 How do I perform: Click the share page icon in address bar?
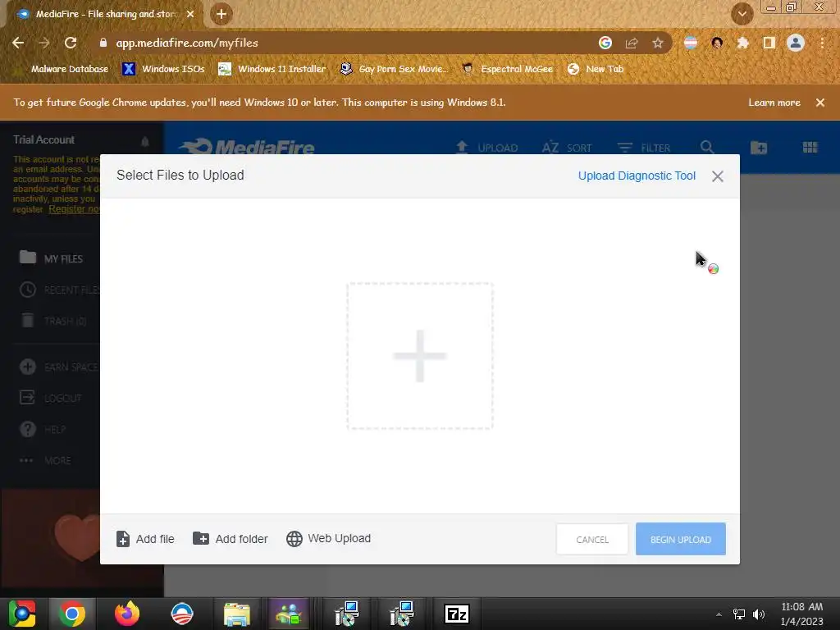click(x=632, y=43)
